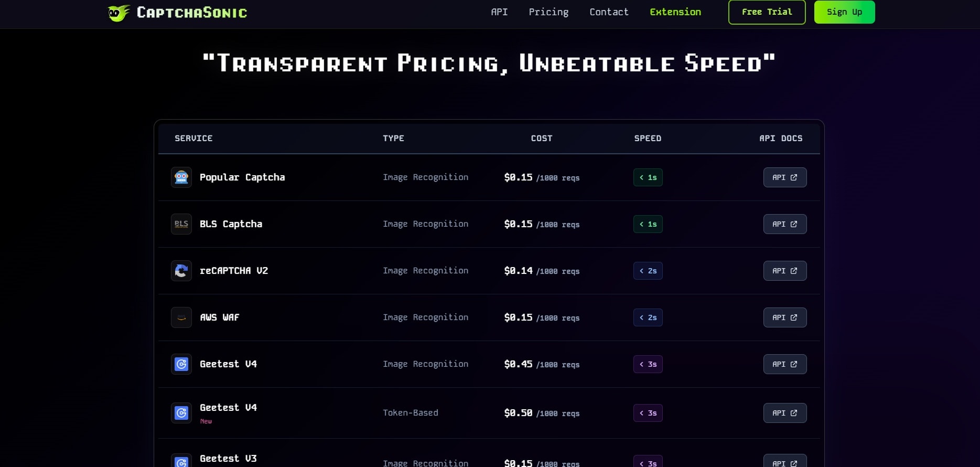Image resolution: width=980 pixels, height=467 pixels.
Task: Click the BLS Captcha service icon
Action: point(181,224)
